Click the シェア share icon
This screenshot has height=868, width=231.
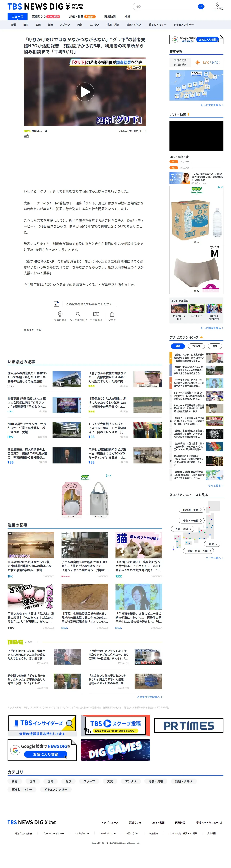tap(112, 314)
